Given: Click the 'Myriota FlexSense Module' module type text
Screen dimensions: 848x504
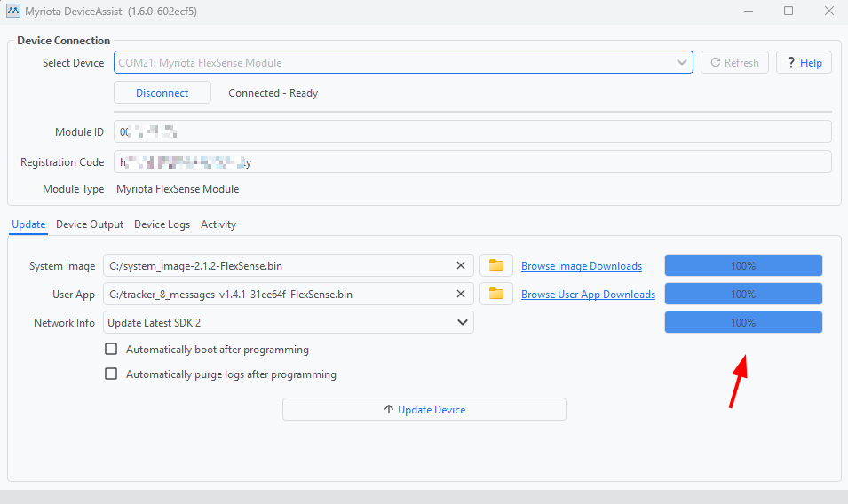Looking at the screenshot, I should (178, 188).
